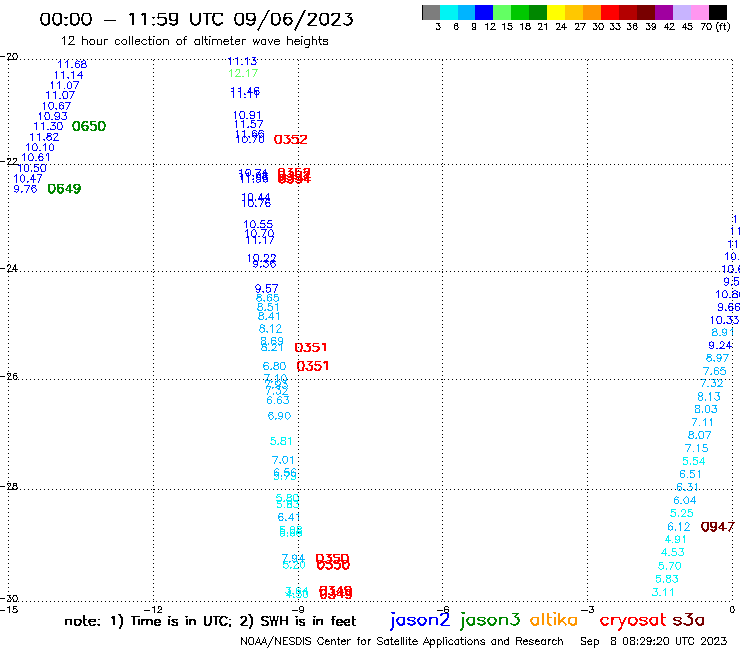Image resolution: width=740 pixels, height=650 pixels.
Task: Click the 11.30 wave height value
Action: (x=48, y=126)
